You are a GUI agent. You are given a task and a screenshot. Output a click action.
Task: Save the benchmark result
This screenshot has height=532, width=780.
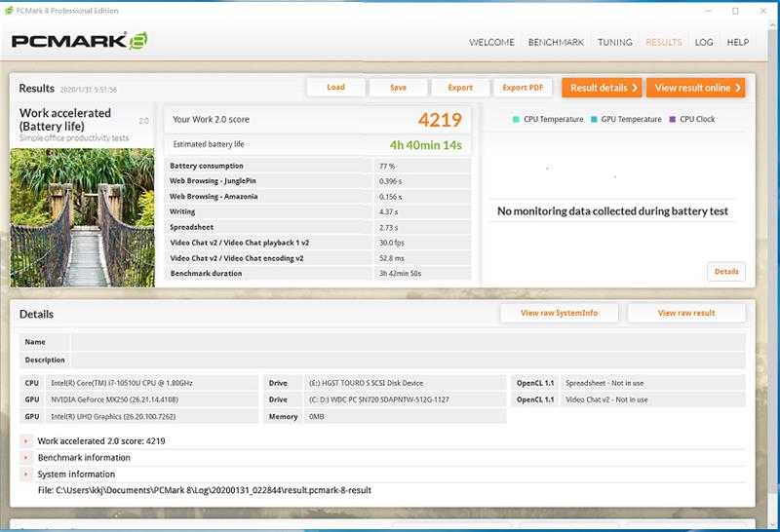pos(398,88)
